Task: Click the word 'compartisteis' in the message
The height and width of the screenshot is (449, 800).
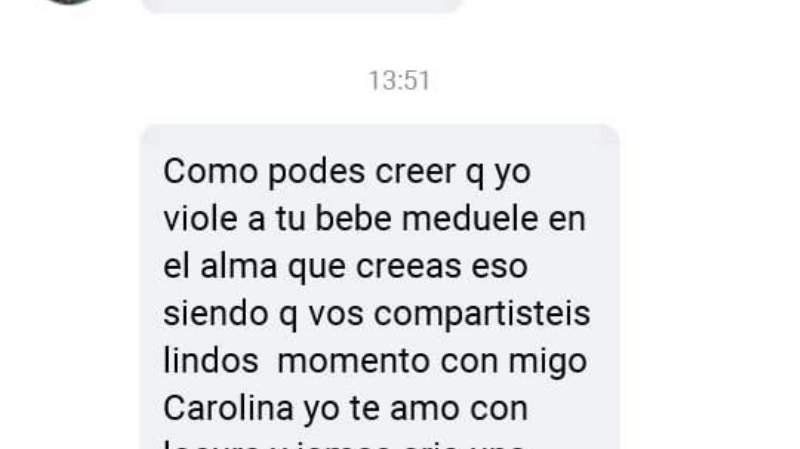Action: 482,315
